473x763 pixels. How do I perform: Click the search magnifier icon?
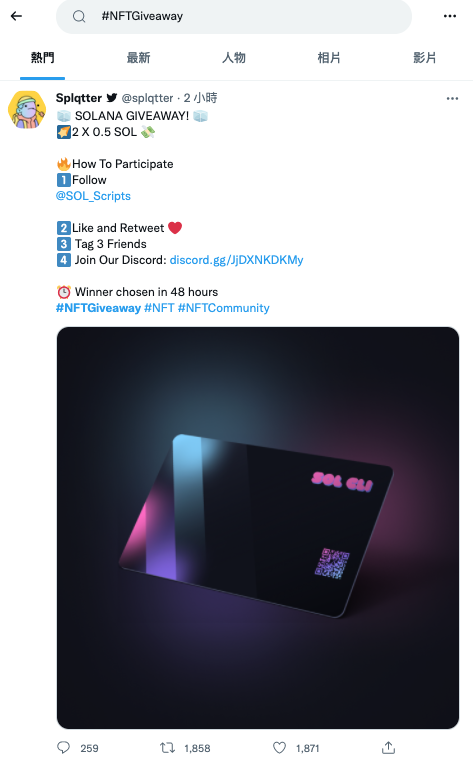79,17
